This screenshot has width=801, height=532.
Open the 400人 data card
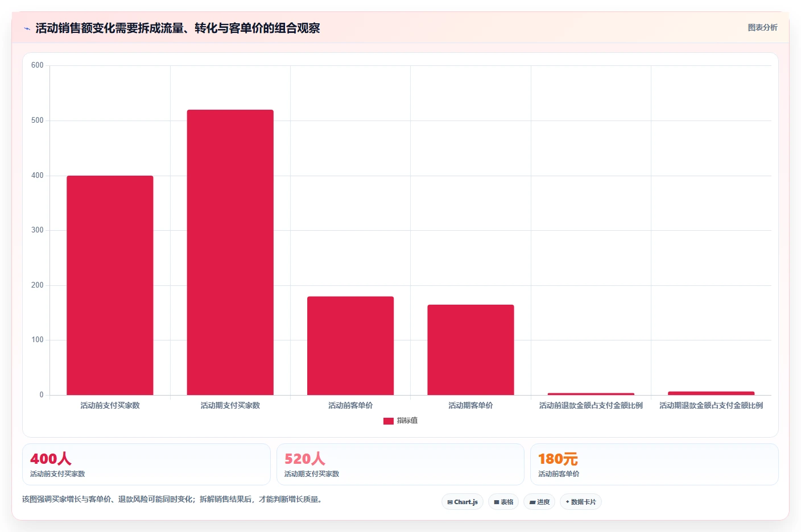click(146, 464)
